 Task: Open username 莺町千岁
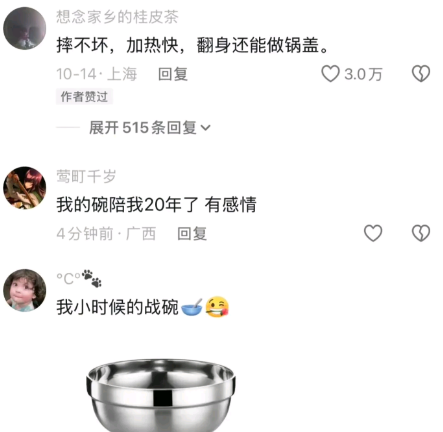point(86,176)
